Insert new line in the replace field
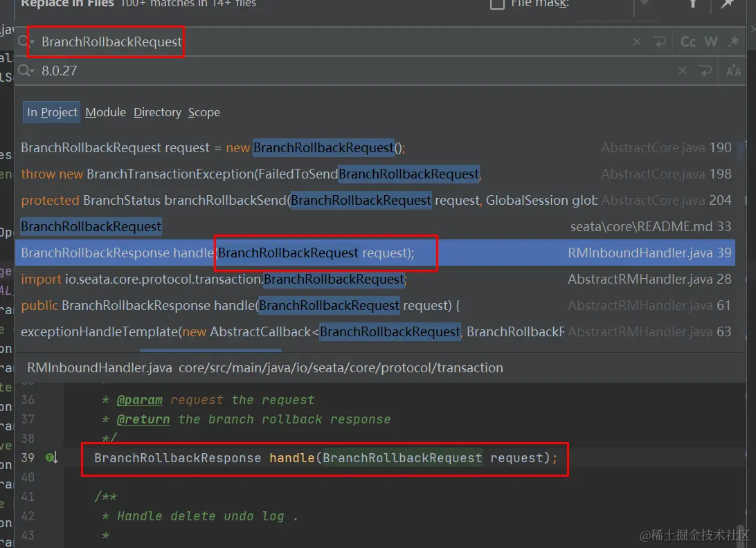The image size is (756, 548). [x=705, y=71]
